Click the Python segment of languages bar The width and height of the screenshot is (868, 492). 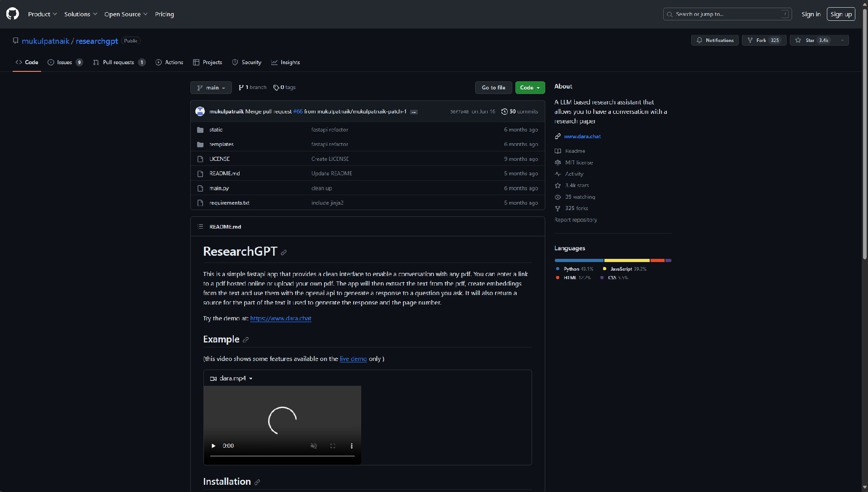coord(579,261)
